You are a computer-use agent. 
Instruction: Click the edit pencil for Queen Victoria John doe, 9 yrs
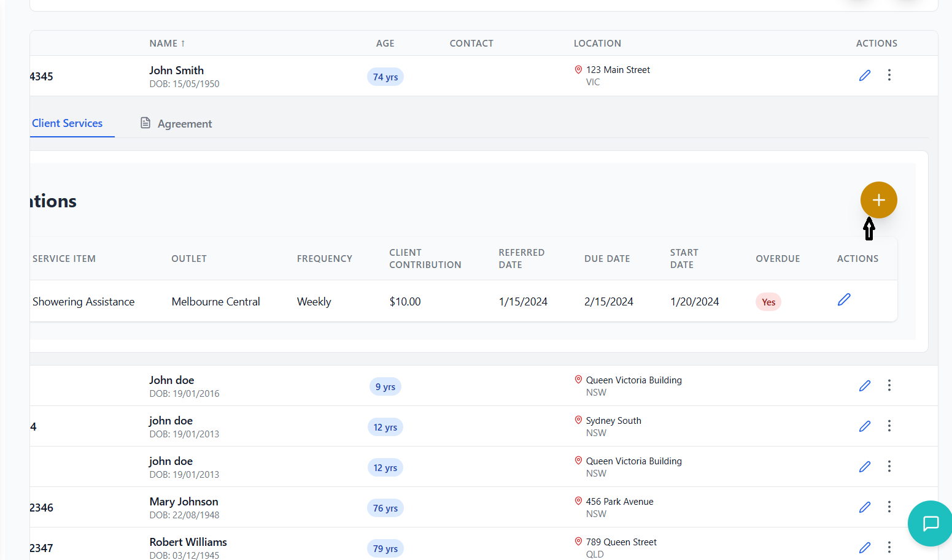(864, 386)
